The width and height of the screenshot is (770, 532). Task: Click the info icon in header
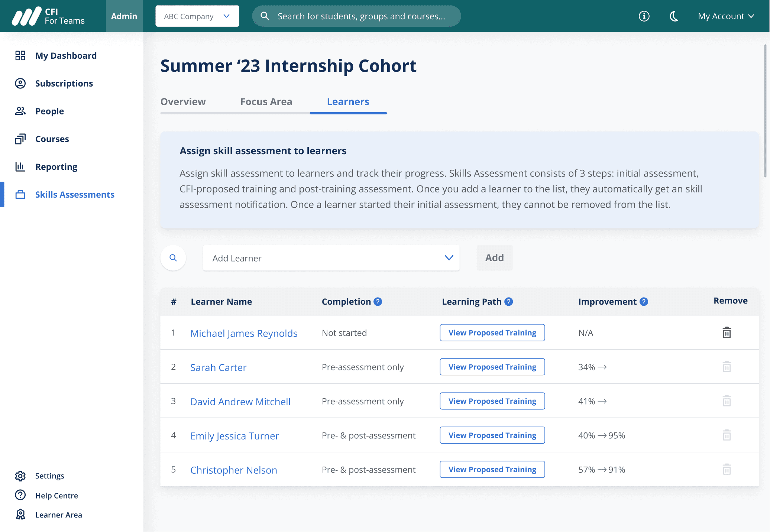coord(644,16)
